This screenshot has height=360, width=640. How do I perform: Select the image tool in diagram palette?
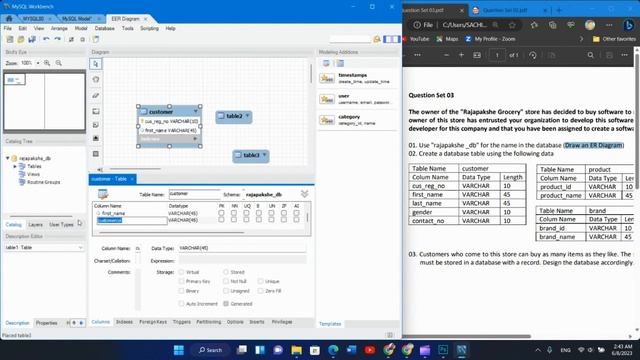[96, 138]
